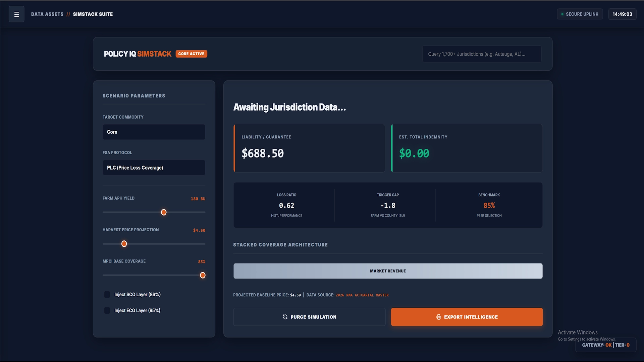Open the hamburger menu
This screenshot has width=644, height=362.
[16, 14]
